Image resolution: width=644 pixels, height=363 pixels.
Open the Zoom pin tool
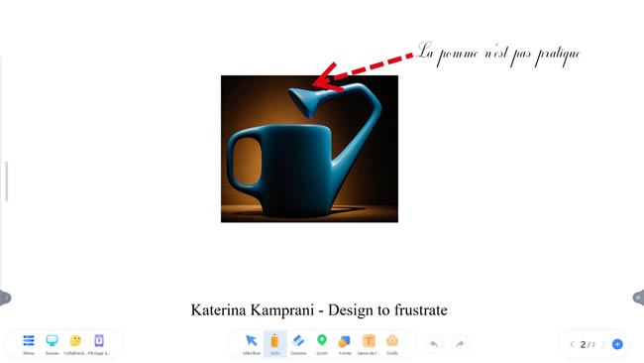(322, 344)
